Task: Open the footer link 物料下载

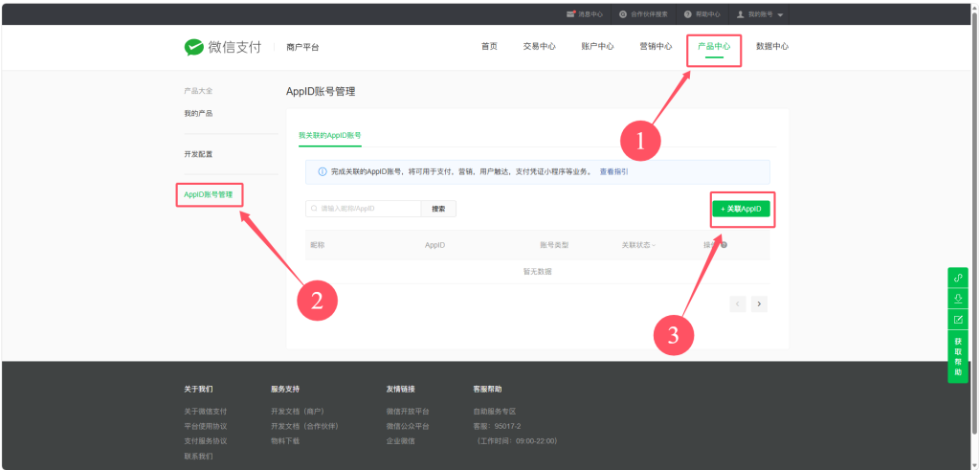Action: [285, 441]
